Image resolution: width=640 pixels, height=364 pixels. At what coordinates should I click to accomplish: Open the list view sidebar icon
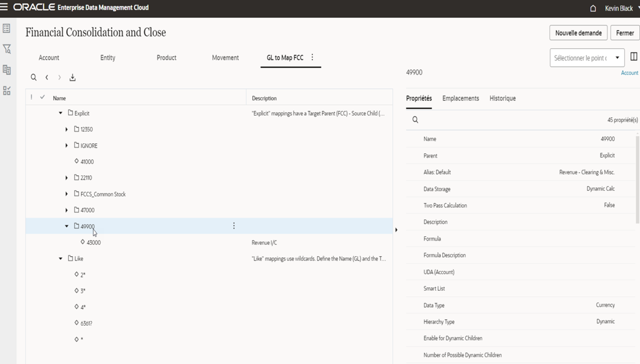(7, 28)
